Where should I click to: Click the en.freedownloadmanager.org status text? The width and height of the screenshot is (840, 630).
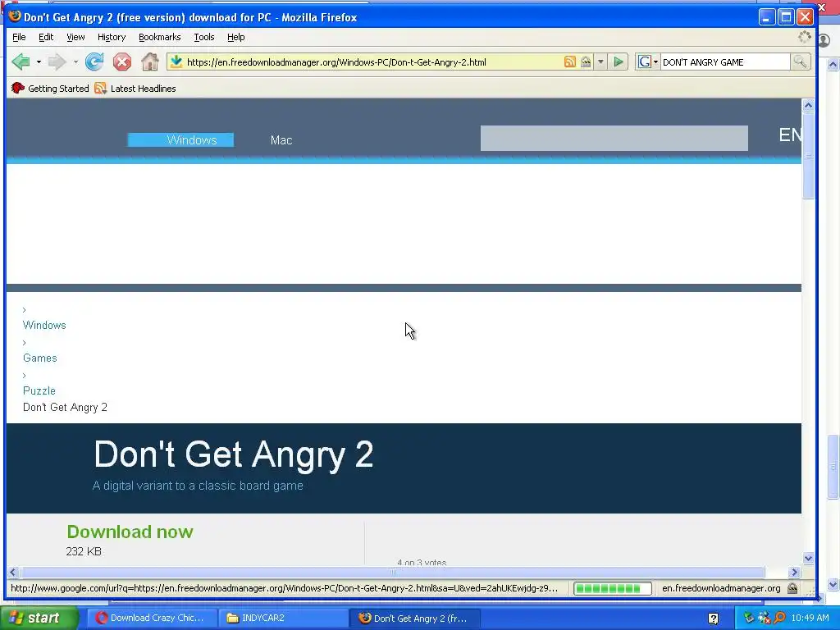721,588
